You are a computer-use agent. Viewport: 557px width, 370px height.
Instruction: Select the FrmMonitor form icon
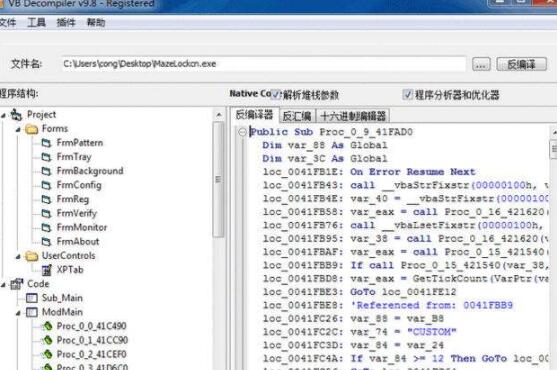tap(46, 227)
